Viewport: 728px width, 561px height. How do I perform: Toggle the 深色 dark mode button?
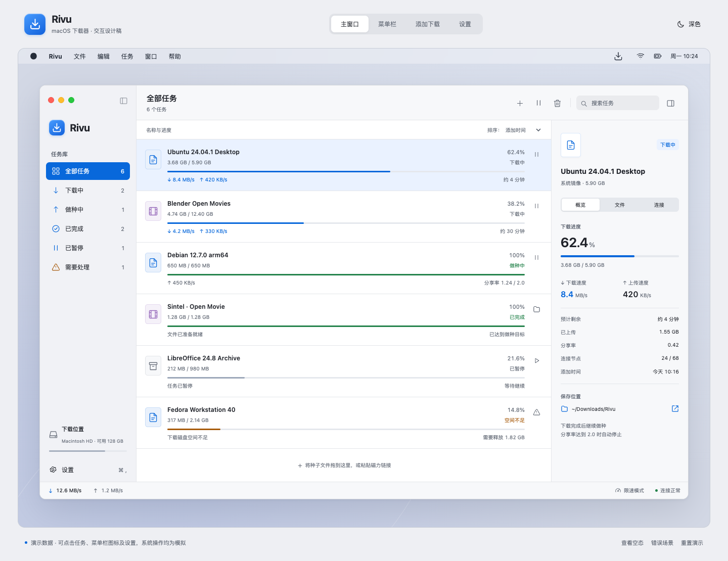689,24
